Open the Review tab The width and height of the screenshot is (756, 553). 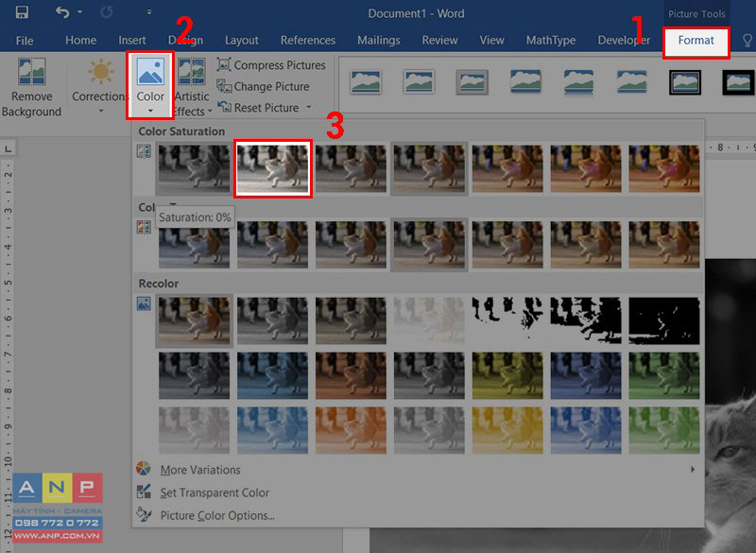tap(439, 40)
